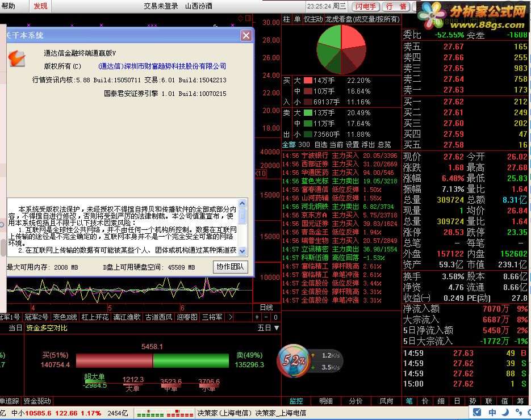Open the 深圳市财富趋势科技 company link
531x420 pixels.
click(x=162, y=66)
